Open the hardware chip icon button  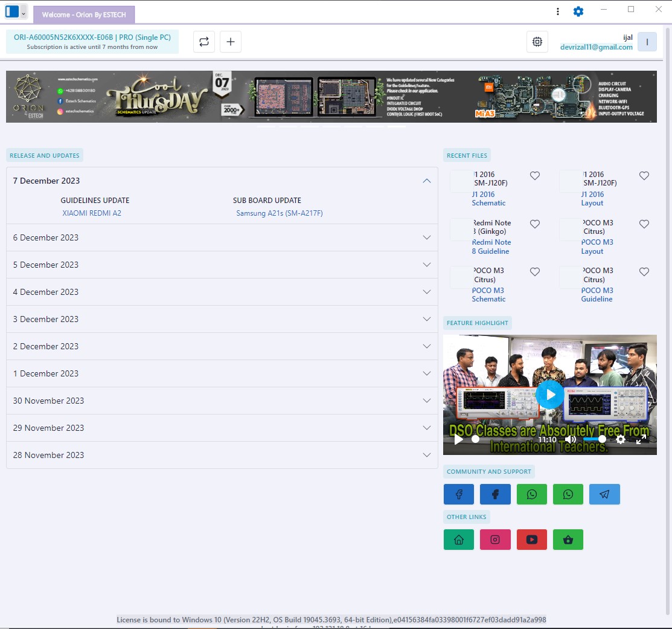tap(537, 42)
